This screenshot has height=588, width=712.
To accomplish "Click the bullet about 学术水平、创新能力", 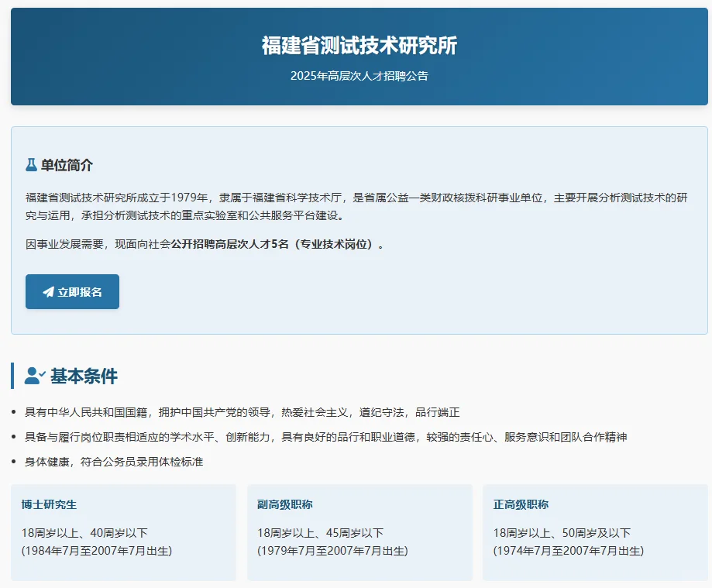I will (325, 437).
